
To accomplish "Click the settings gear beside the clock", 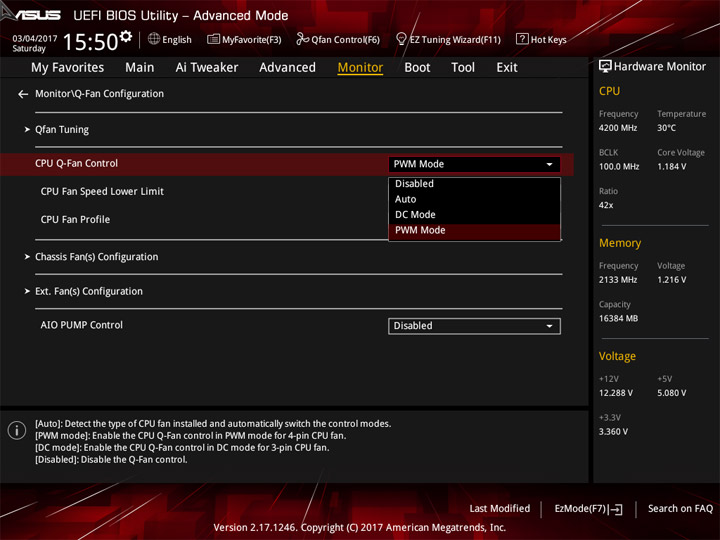I will tap(126, 36).
